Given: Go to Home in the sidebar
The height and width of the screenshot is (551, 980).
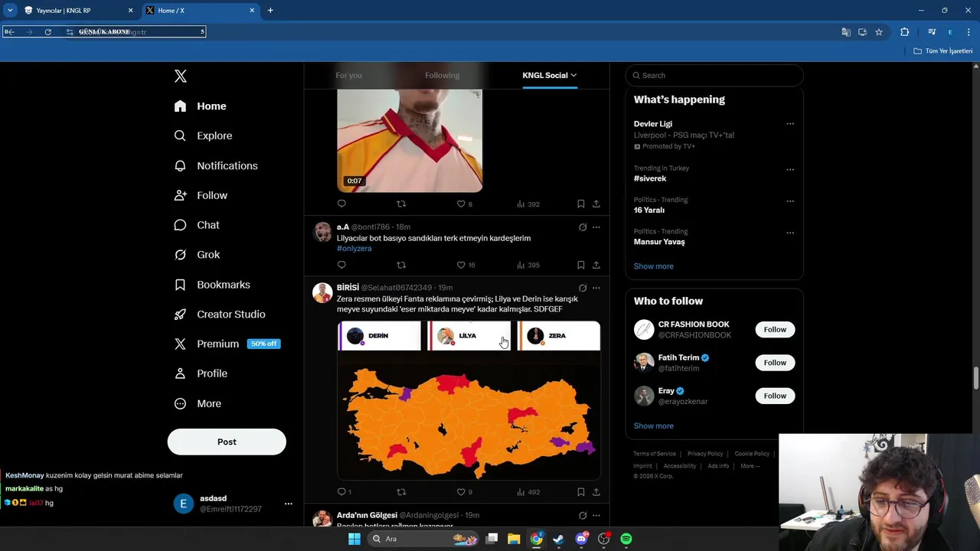Looking at the screenshot, I should point(201,106).
